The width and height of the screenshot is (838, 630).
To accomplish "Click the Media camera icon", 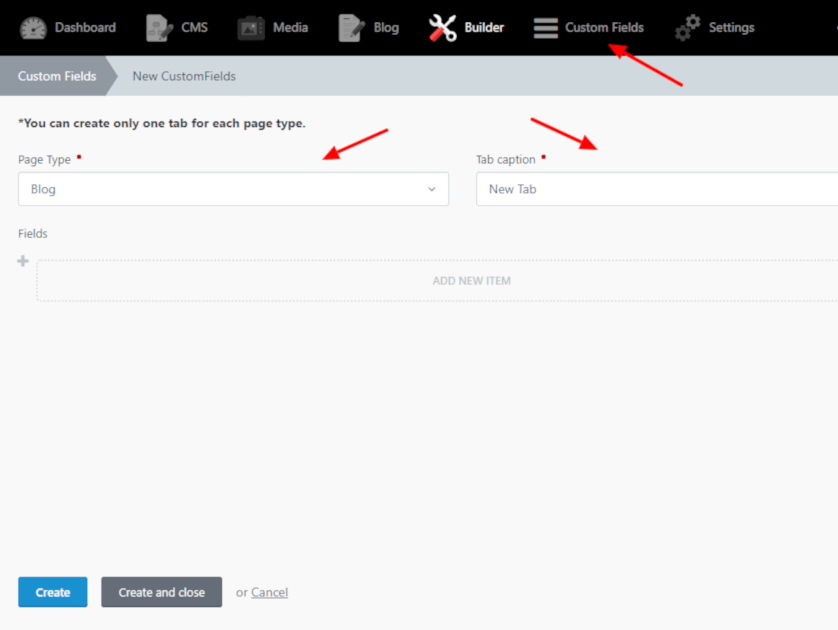I will coord(251,28).
